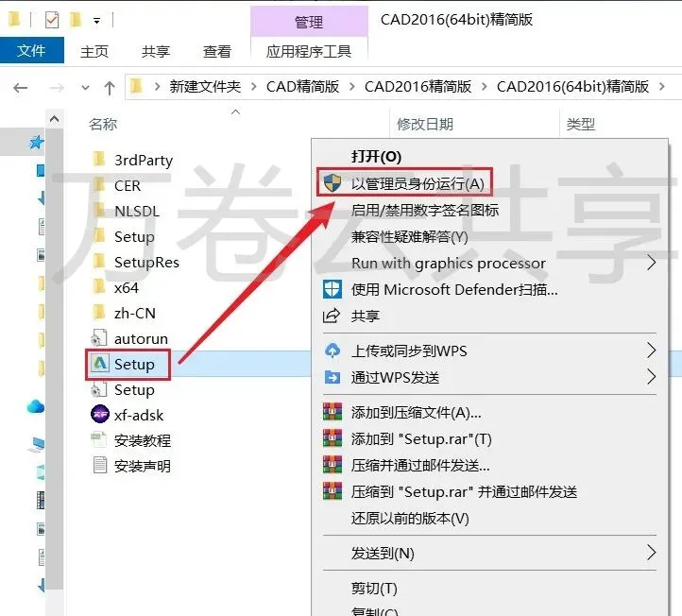Click WinRAR icon beside 添加到压缩文件(A)...

pyautogui.click(x=332, y=412)
